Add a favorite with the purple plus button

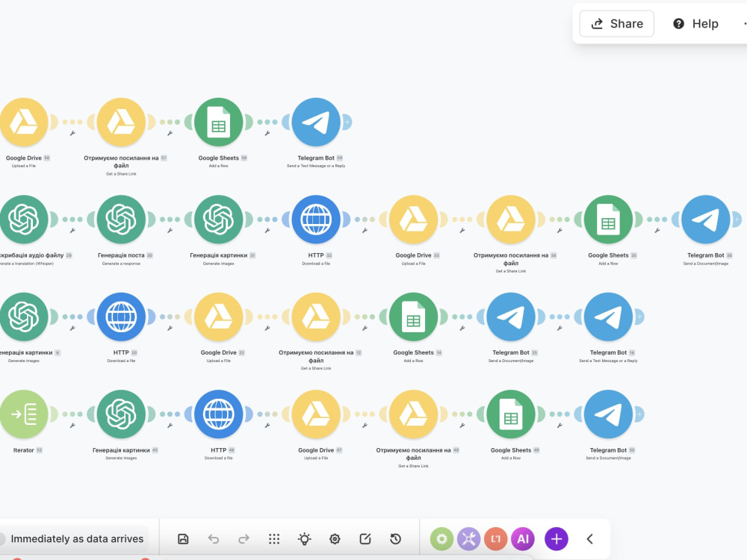(556, 538)
